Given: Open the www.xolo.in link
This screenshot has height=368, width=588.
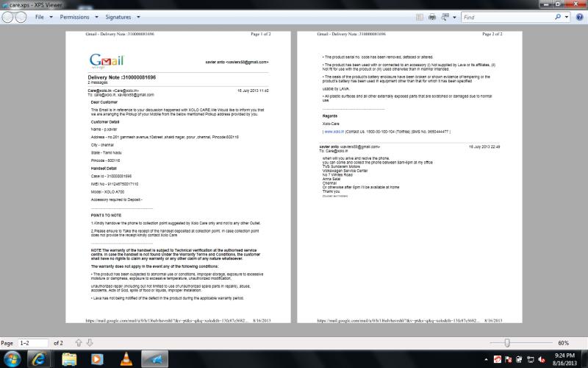Looking at the screenshot, I should [x=334, y=132].
